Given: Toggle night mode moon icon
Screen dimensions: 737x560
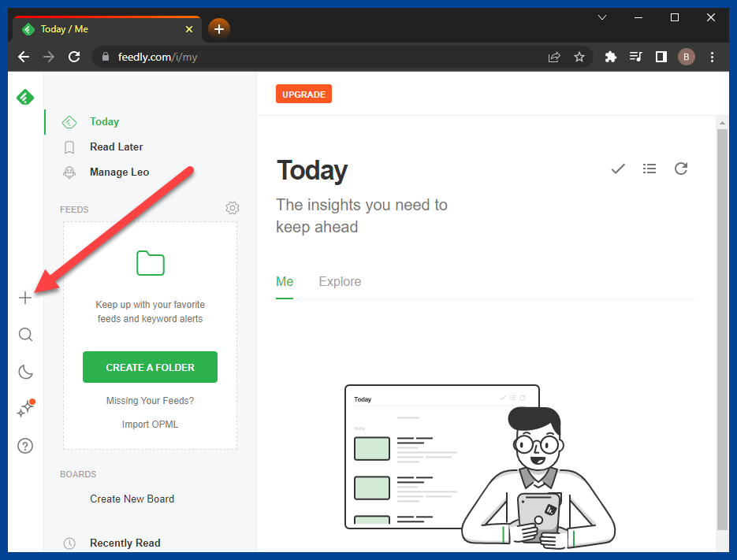Looking at the screenshot, I should point(25,372).
